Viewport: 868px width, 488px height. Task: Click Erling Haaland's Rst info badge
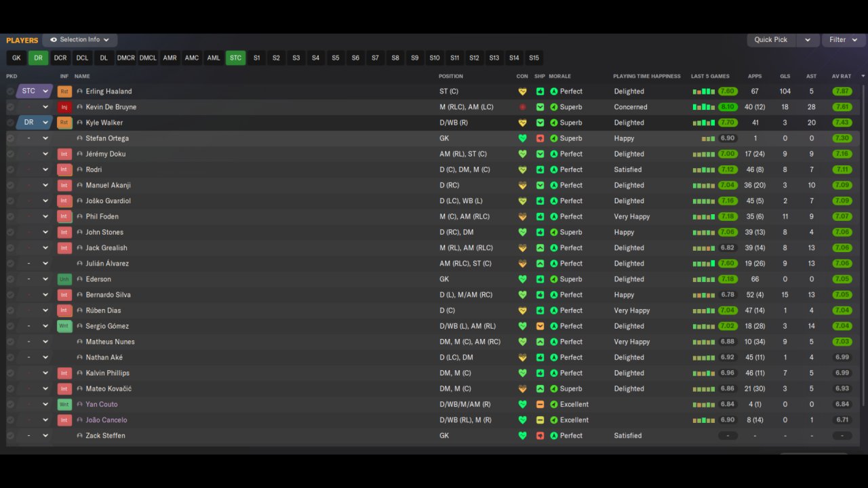(65, 91)
